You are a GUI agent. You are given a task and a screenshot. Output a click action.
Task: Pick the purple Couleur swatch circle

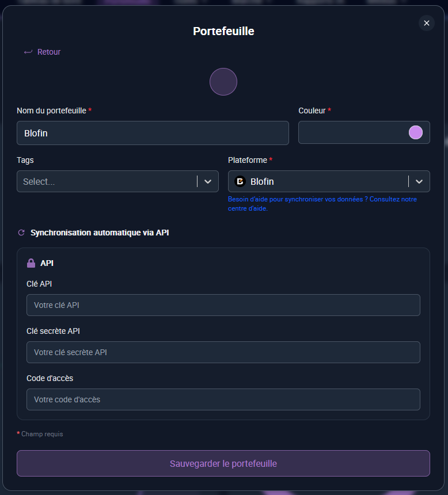(x=415, y=132)
